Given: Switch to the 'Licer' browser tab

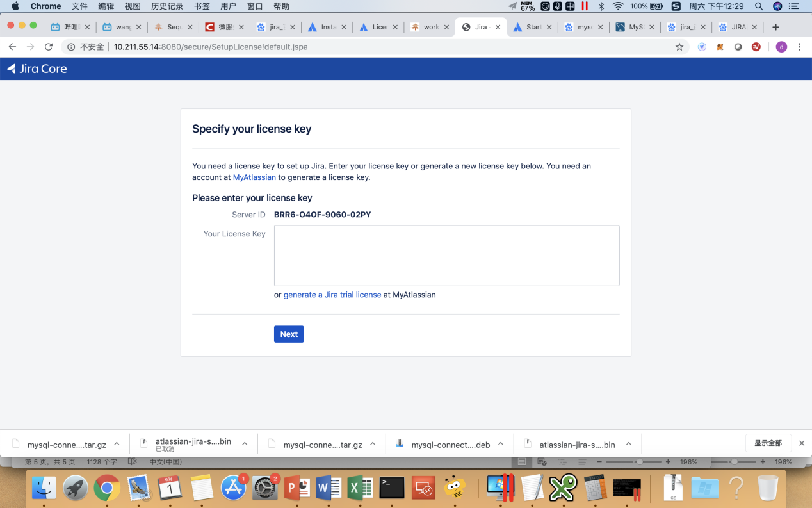Looking at the screenshot, I should [378, 28].
